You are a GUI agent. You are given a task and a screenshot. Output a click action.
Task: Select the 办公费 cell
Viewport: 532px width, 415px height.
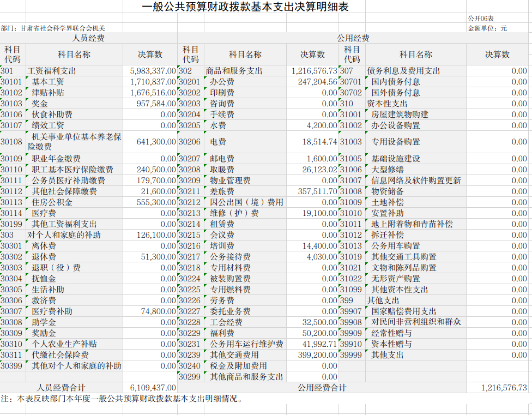pyautogui.click(x=245, y=82)
